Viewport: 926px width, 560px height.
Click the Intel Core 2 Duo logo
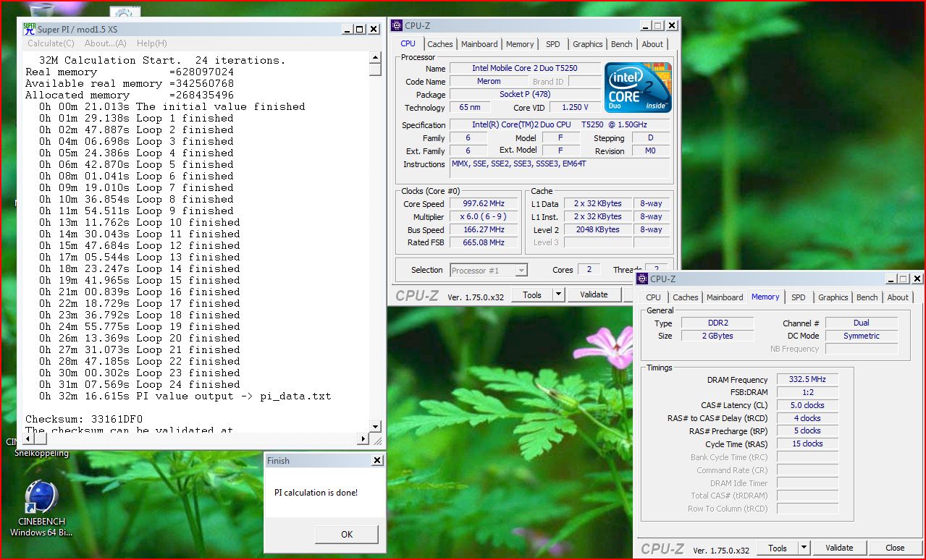[638, 88]
